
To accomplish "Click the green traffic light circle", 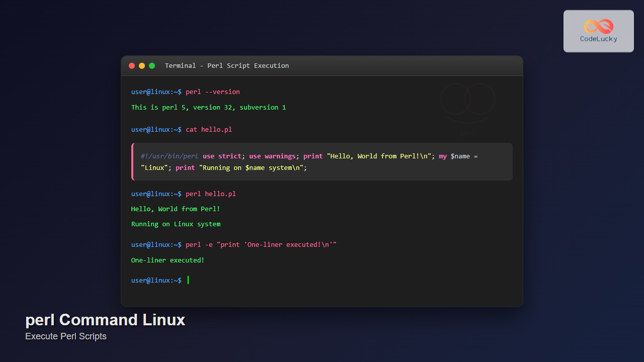I will [151, 65].
